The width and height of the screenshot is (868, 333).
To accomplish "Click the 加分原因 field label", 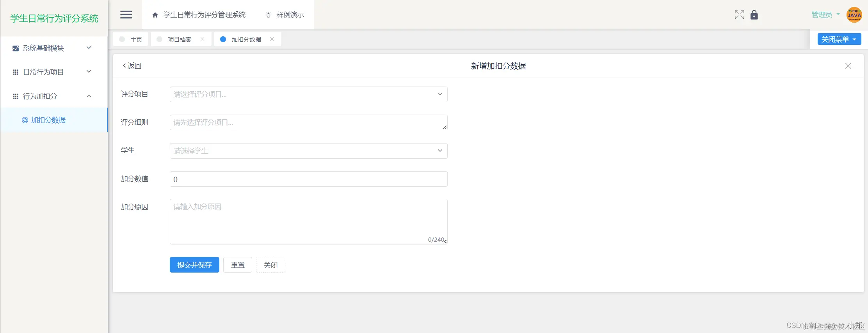I will [134, 207].
